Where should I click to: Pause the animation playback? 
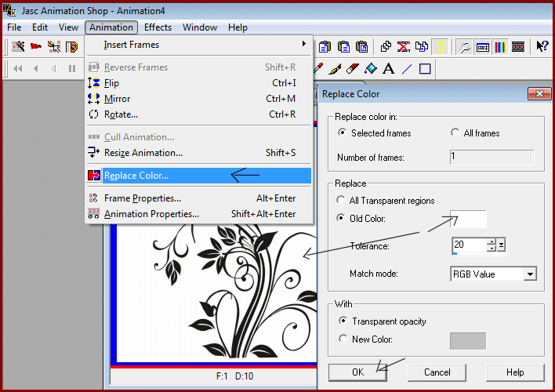click(x=72, y=68)
